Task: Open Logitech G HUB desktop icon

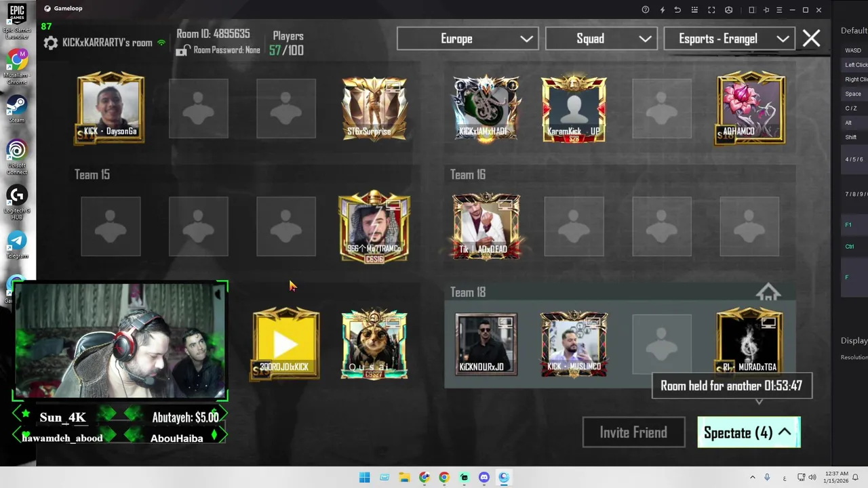Action: [17, 201]
